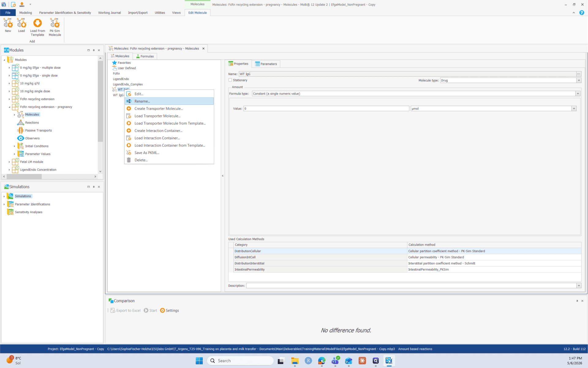Screen dimensions: 588x368
Task: Open the help question mark icon
Action: coord(582,13)
